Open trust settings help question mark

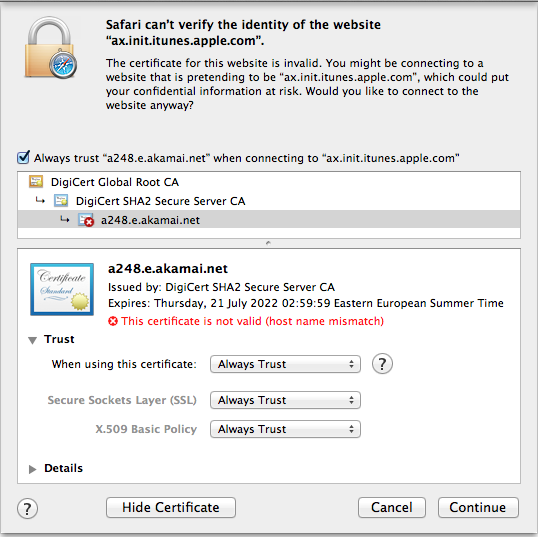pyautogui.click(x=382, y=364)
